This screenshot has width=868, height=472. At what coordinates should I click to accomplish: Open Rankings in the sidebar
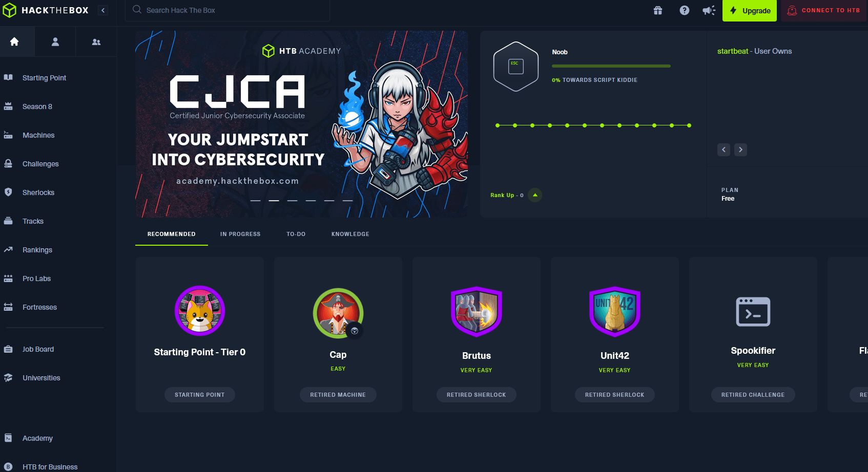[37, 250]
